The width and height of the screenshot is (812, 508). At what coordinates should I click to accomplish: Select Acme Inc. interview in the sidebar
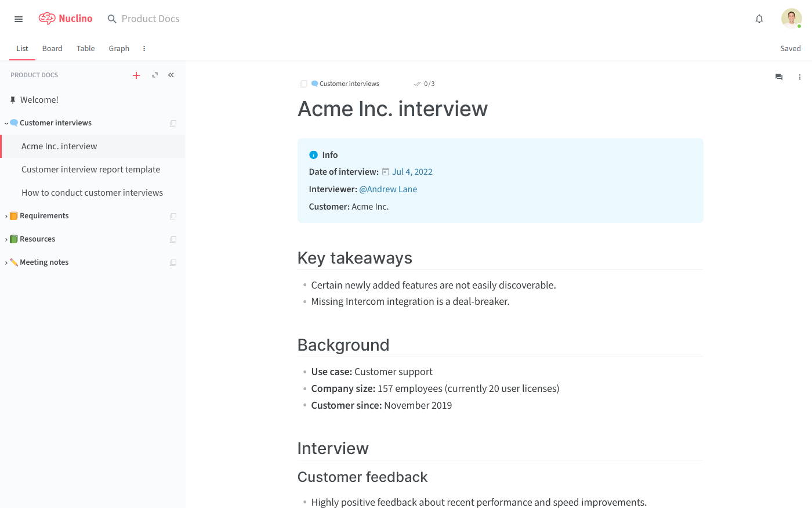coord(93,146)
